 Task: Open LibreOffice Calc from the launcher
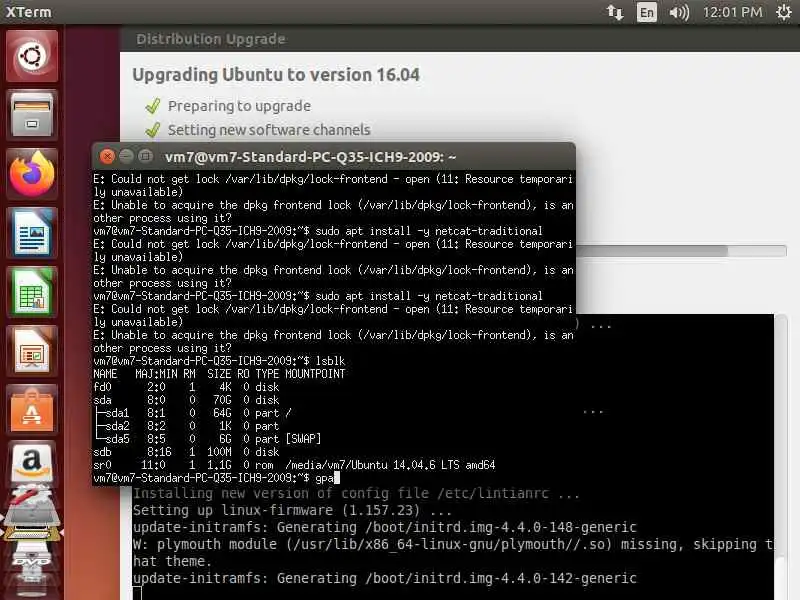32,292
